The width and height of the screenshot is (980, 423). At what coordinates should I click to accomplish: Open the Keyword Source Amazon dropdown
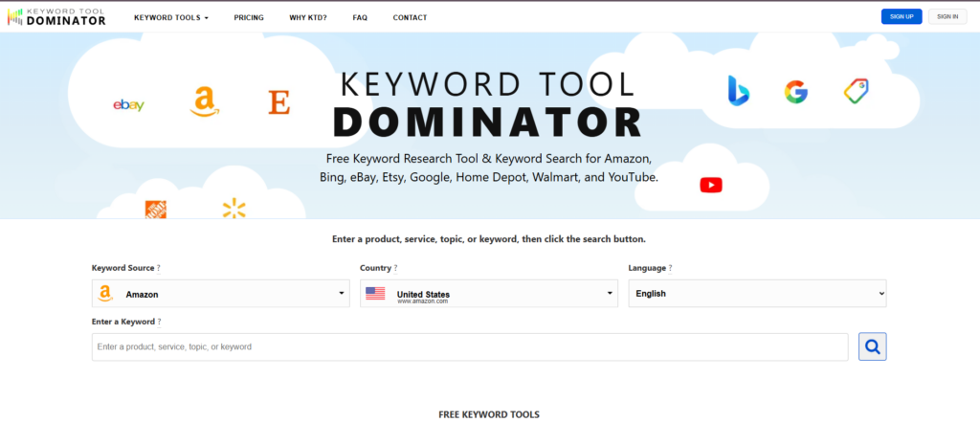(221, 293)
